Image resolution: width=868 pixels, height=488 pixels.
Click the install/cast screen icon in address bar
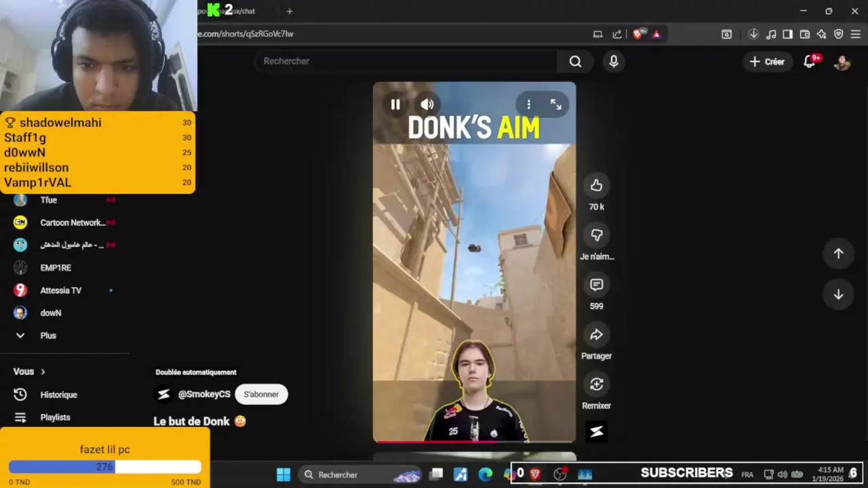pos(597,34)
